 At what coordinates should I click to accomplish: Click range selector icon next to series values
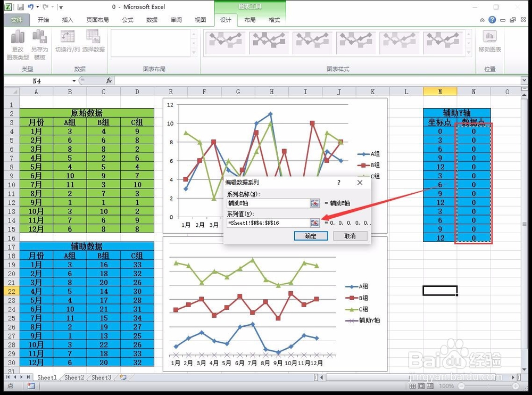coord(315,223)
